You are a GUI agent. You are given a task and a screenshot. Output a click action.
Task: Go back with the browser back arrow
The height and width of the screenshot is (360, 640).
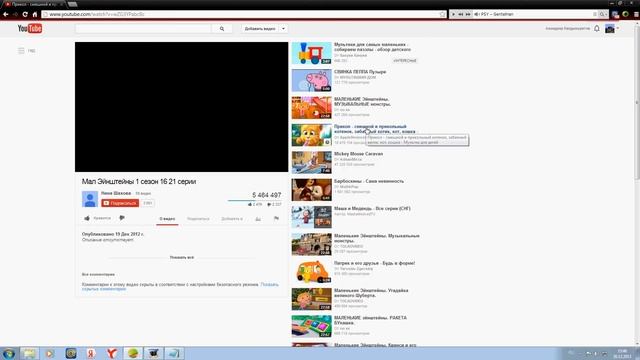(x=6, y=14)
